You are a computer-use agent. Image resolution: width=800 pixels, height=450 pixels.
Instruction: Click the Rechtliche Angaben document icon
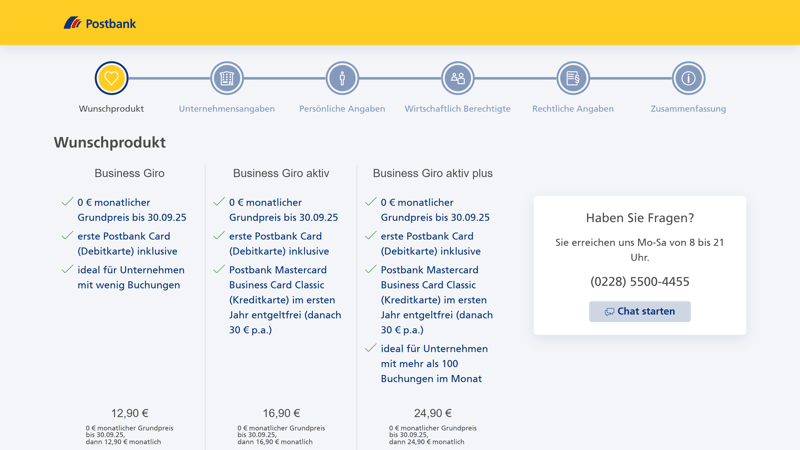(x=573, y=78)
